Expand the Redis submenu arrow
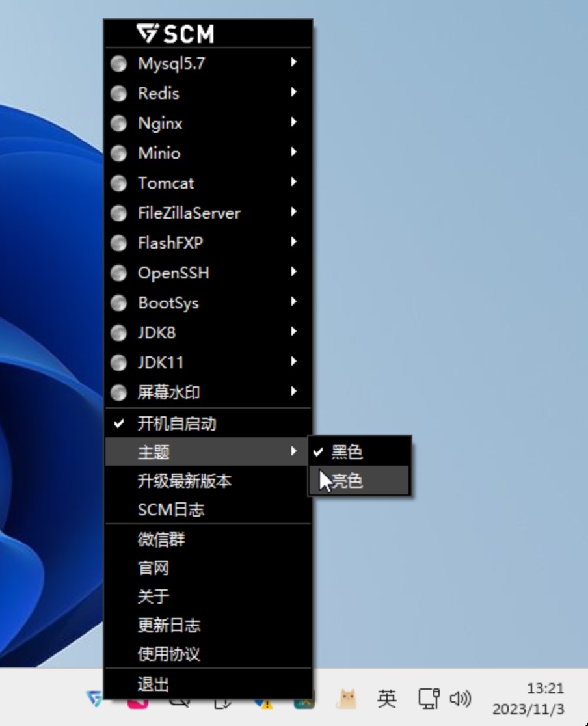 [293, 92]
